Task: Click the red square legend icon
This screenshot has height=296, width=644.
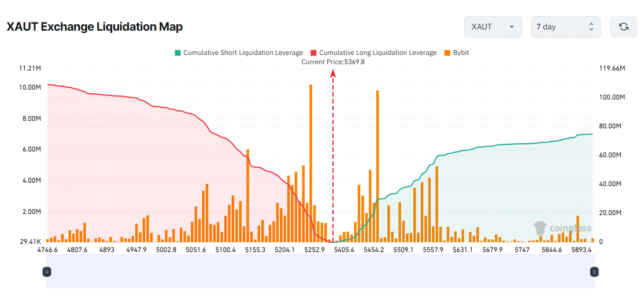Action: (x=313, y=53)
